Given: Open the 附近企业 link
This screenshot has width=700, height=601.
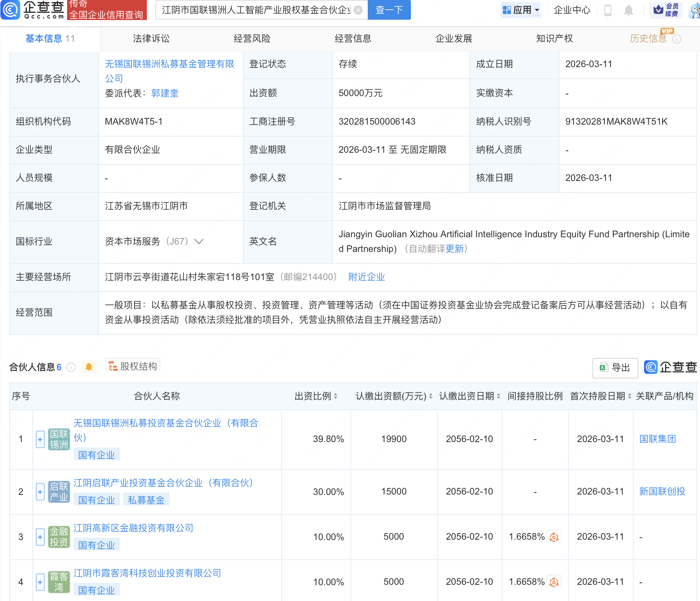Looking at the screenshot, I should tap(366, 277).
